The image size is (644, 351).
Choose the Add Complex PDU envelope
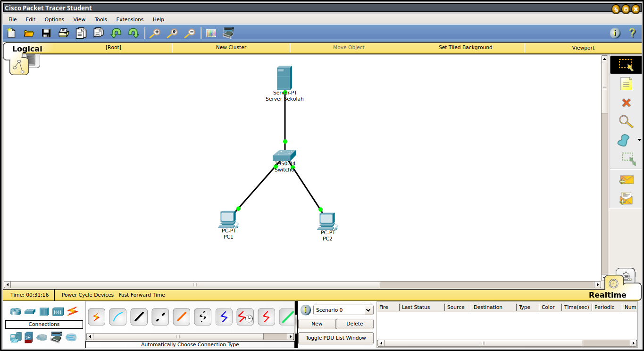[626, 198]
